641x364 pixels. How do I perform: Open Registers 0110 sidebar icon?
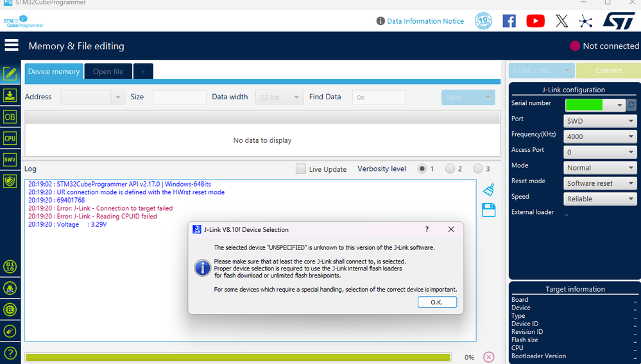[x=10, y=267]
